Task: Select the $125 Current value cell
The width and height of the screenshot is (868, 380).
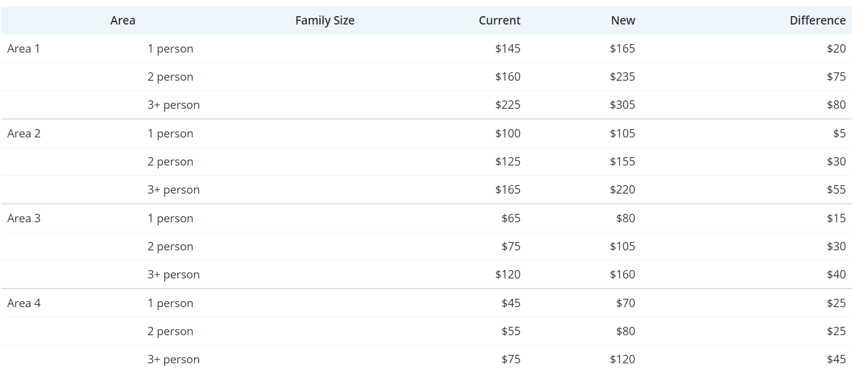Action: coord(507,161)
